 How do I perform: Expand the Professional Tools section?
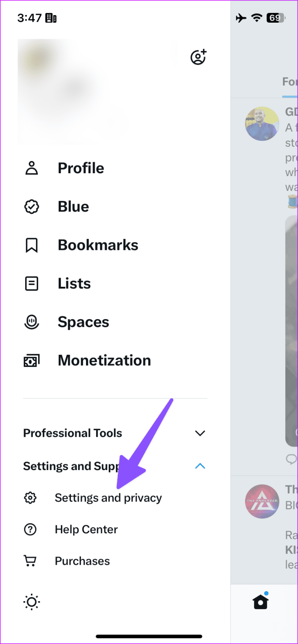click(x=200, y=433)
